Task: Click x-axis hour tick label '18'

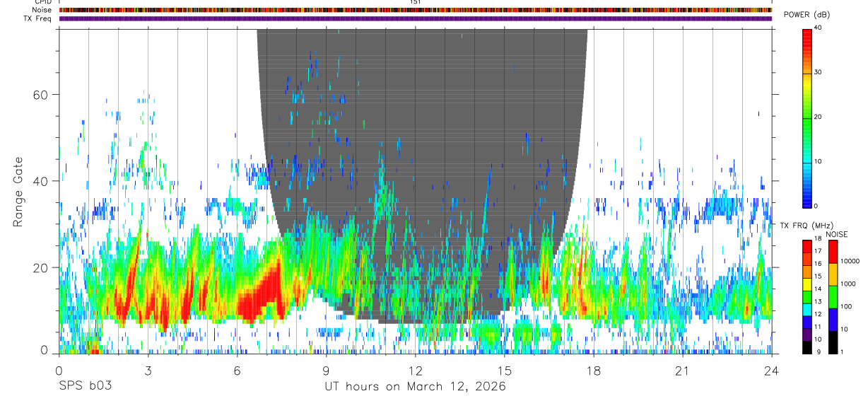Action: (x=593, y=370)
